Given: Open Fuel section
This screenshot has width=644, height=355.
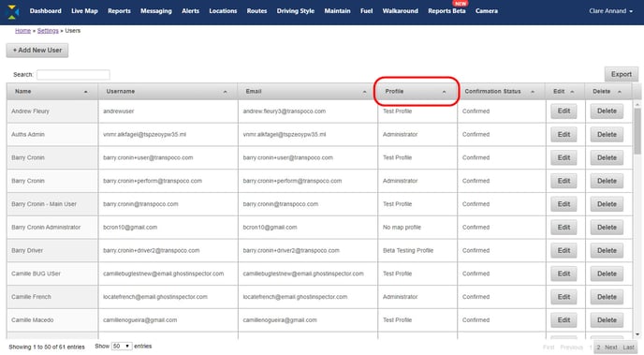Looking at the screenshot, I should pyautogui.click(x=366, y=11).
